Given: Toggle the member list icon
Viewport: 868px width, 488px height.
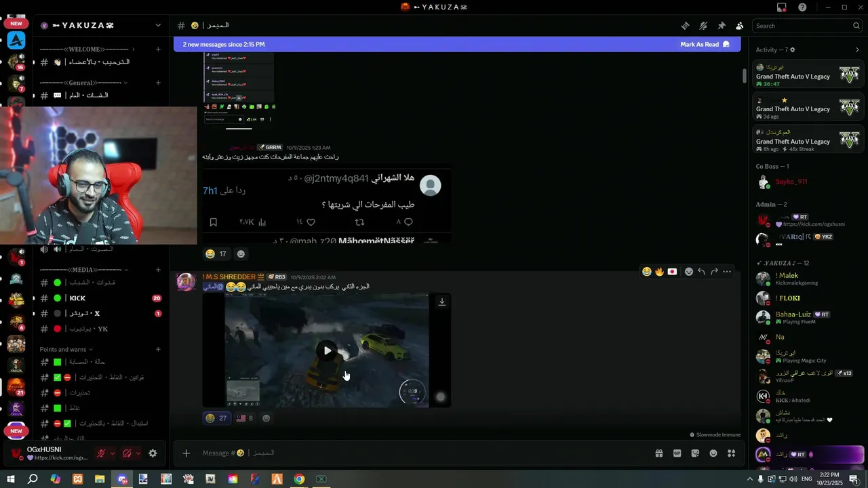Looking at the screenshot, I should pyautogui.click(x=739, y=26).
